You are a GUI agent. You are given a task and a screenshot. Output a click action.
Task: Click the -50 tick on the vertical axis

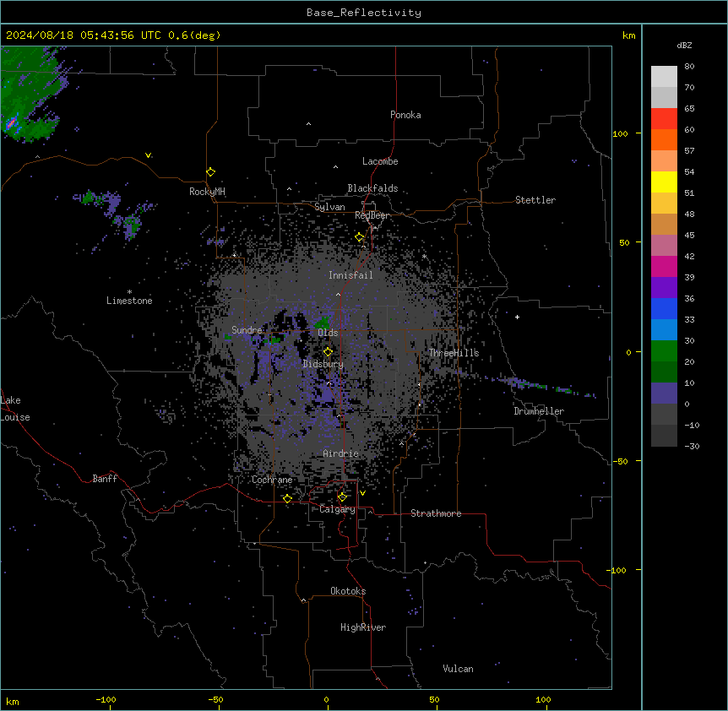click(620, 461)
